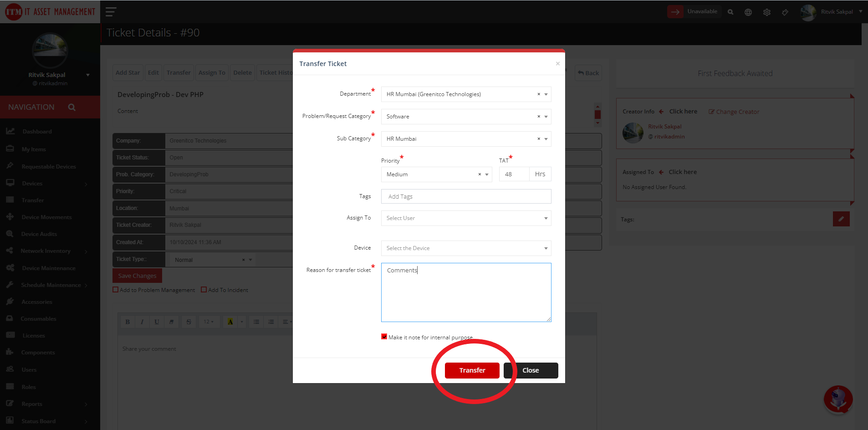Click the Save Changes button
Viewport: 868px width, 430px height.
137,276
